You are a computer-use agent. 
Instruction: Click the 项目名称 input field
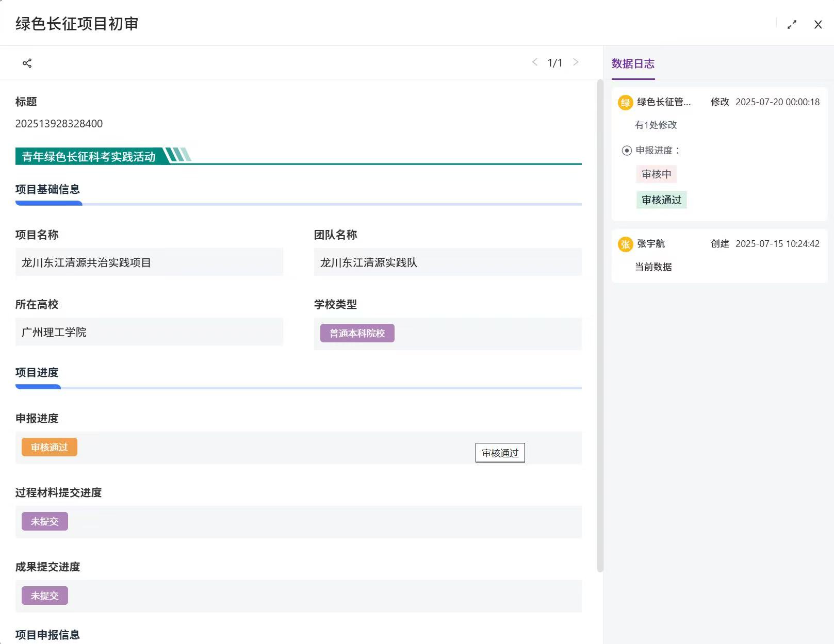(x=149, y=262)
